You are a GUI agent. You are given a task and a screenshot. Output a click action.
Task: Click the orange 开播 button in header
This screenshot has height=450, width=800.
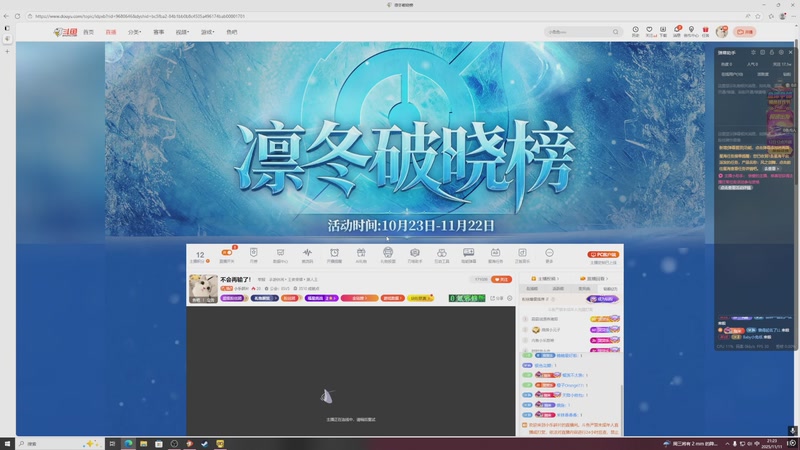point(744,32)
